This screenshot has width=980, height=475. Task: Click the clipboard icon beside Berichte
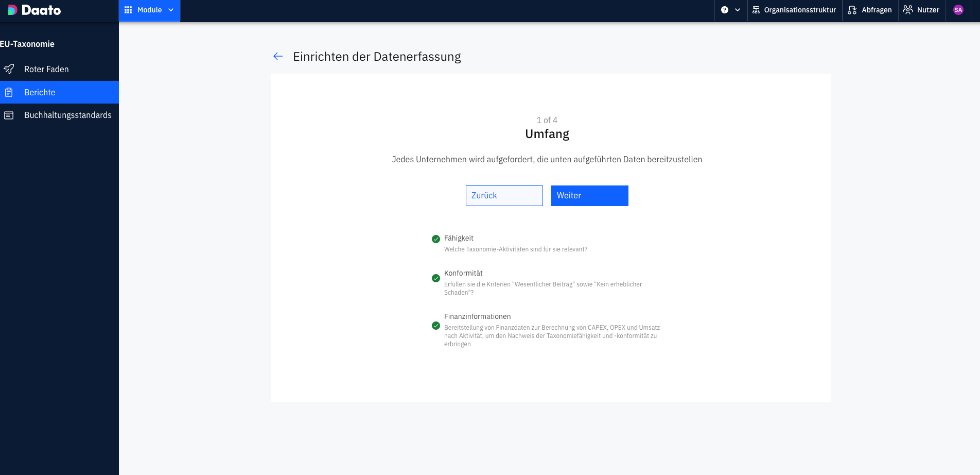point(9,92)
